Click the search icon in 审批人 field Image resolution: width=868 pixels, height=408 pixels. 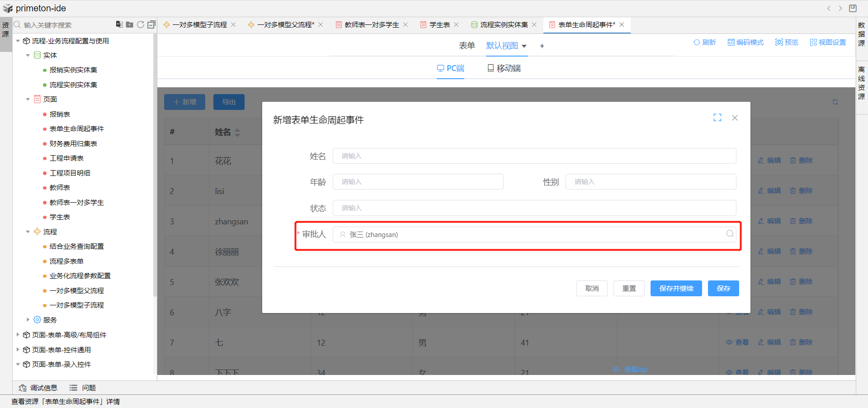pyautogui.click(x=730, y=234)
